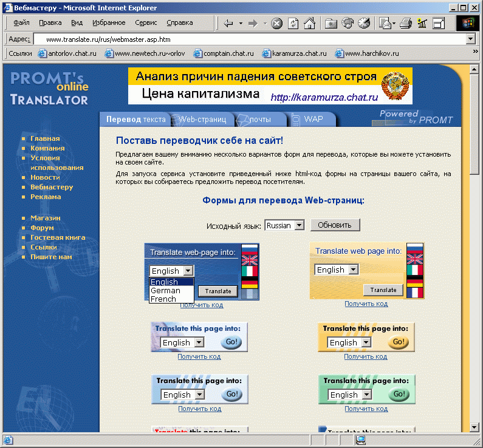The height and width of the screenshot is (448, 483).
Task: Open Магазин sidebar link
Action: pyautogui.click(x=46, y=218)
